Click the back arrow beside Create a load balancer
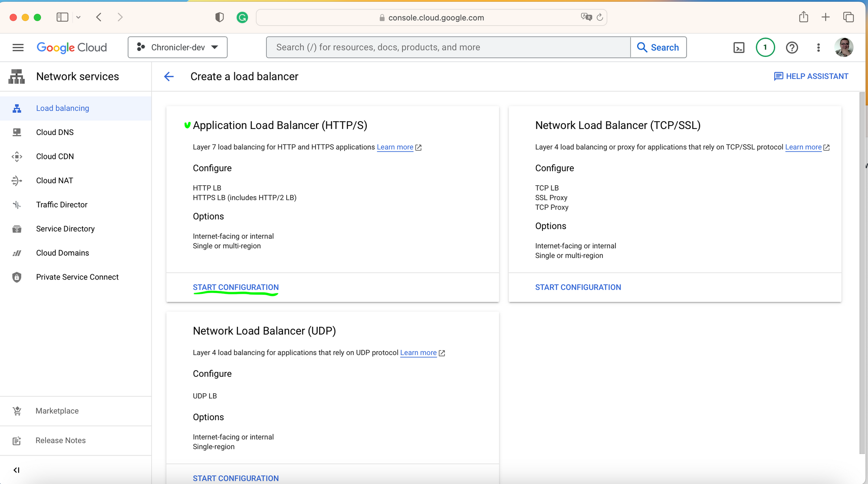The width and height of the screenshot is (868, 484). pos(169,77)
